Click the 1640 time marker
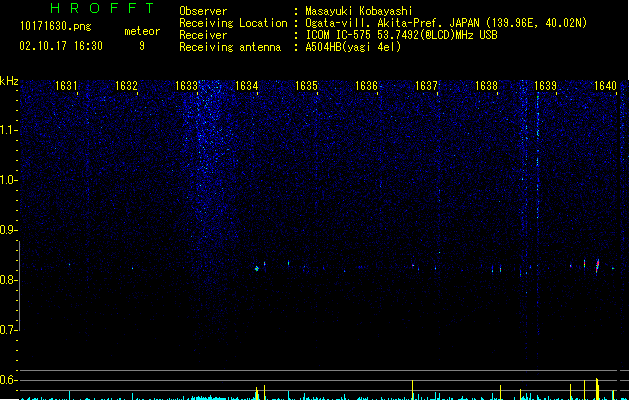The width and height of the screenshot is (629, 400). pyautogui.click(x=605, y=86)
